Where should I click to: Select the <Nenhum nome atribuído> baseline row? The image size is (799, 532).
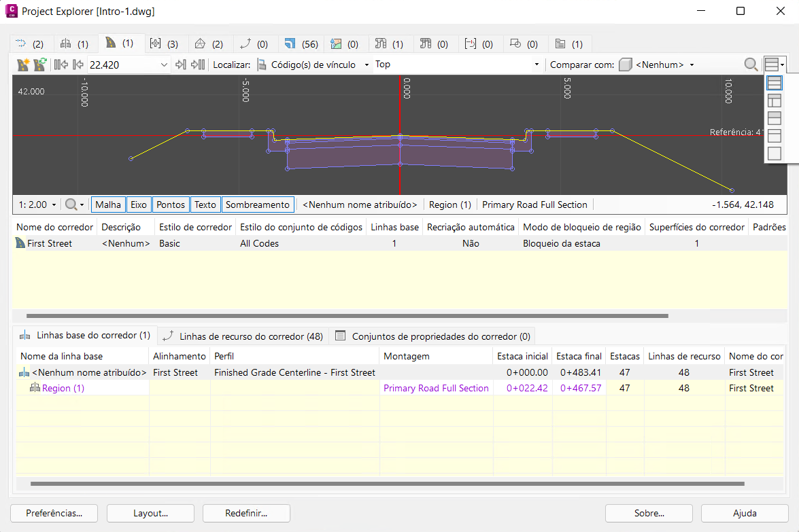pos(400,372)
